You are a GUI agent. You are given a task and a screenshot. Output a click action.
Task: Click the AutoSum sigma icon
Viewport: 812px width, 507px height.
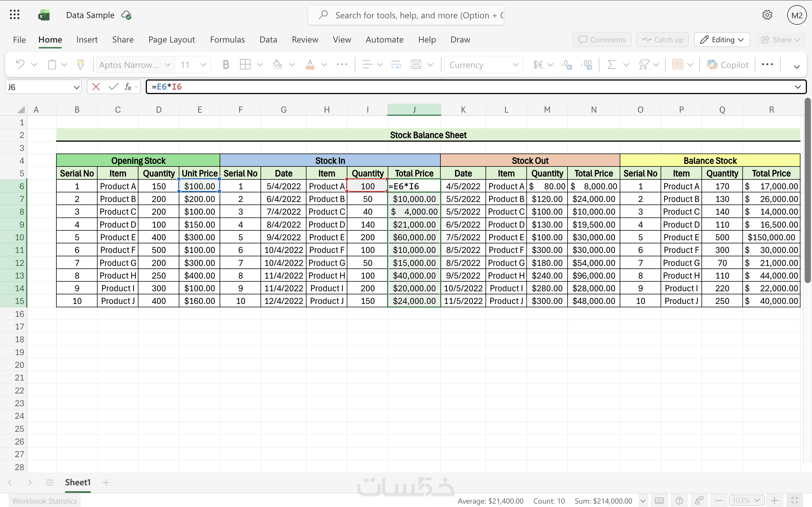pyautogui.click(x=611, y=65)
